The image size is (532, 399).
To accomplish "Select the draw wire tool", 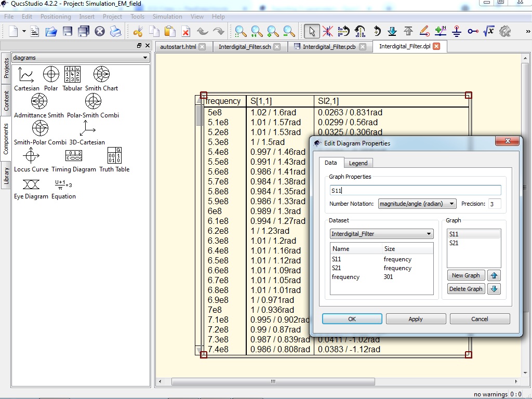I will point(424,32).
